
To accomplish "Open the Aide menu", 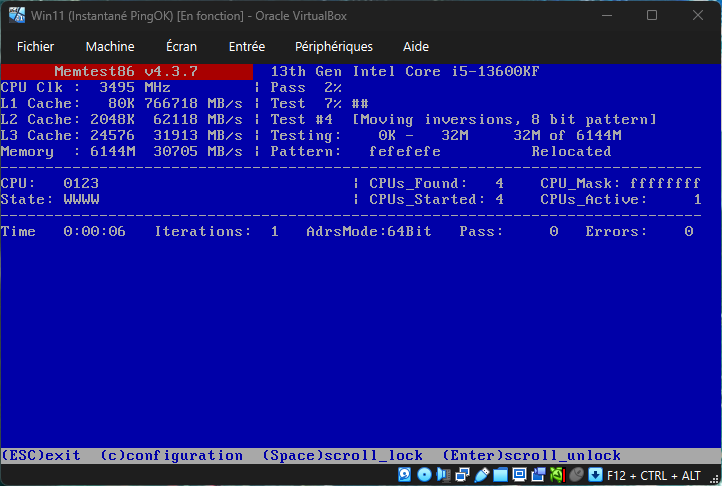I will (415, 46).
